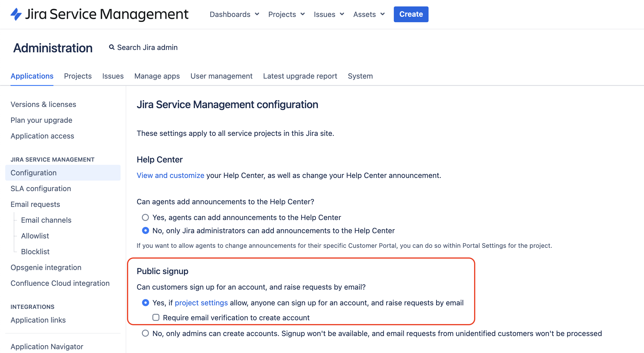Open the System tab

click(360, 76)
